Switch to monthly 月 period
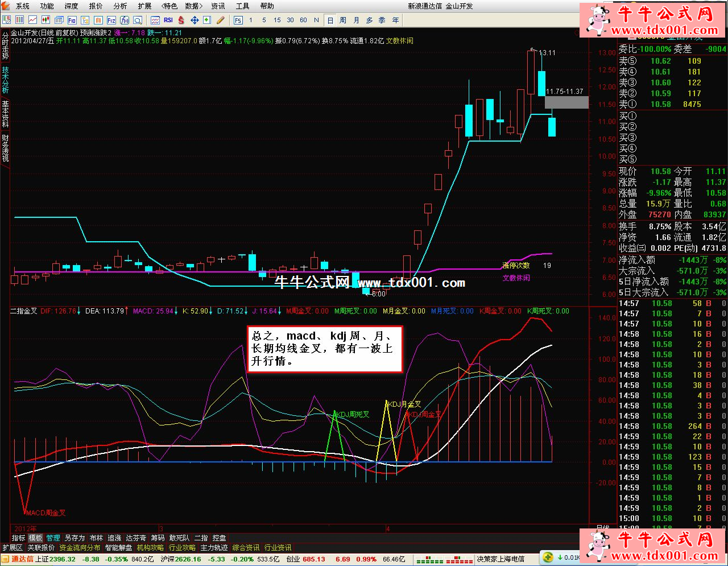 point(356,20)
